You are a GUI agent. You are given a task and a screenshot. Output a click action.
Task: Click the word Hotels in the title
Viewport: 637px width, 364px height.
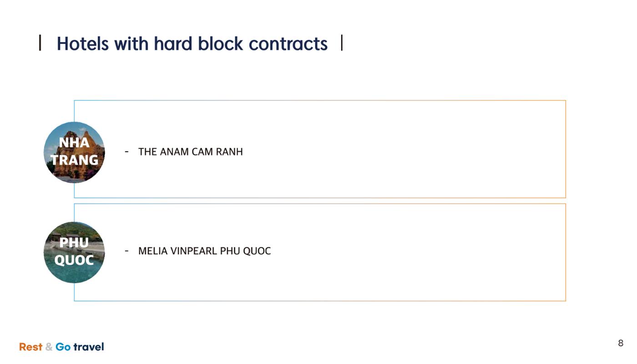click(x=83, y=44)
